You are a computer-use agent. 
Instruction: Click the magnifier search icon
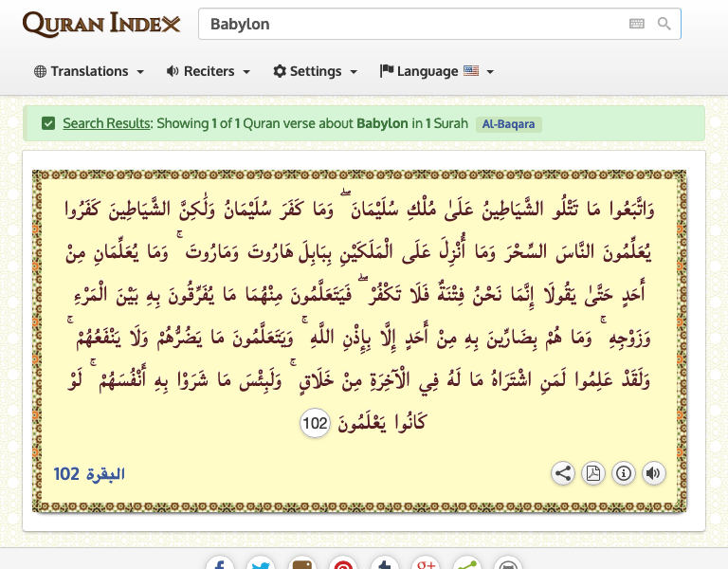pyautogui.click(x=664, y=25)
